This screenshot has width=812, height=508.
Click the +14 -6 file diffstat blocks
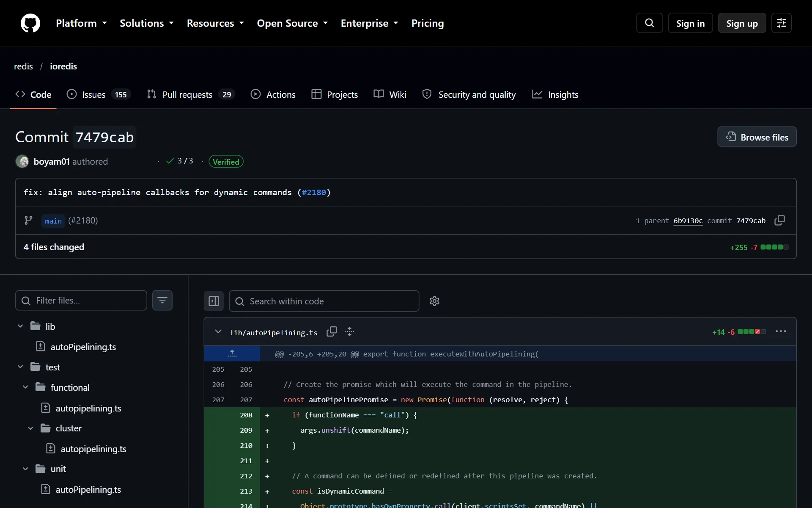[x=752, y=332]
